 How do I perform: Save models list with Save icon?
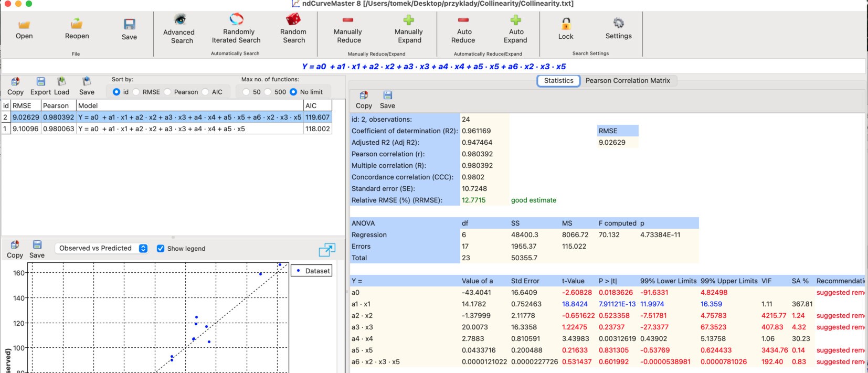pos(87,81)
